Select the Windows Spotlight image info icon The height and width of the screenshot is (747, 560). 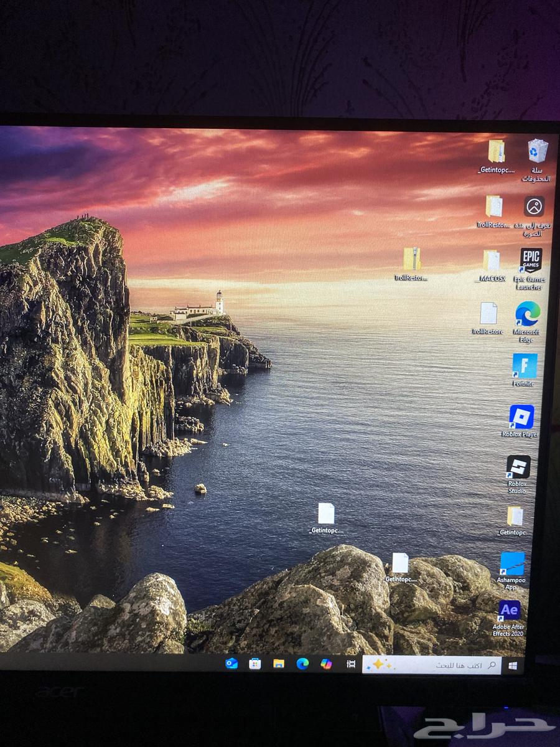(x=534, y=206)
